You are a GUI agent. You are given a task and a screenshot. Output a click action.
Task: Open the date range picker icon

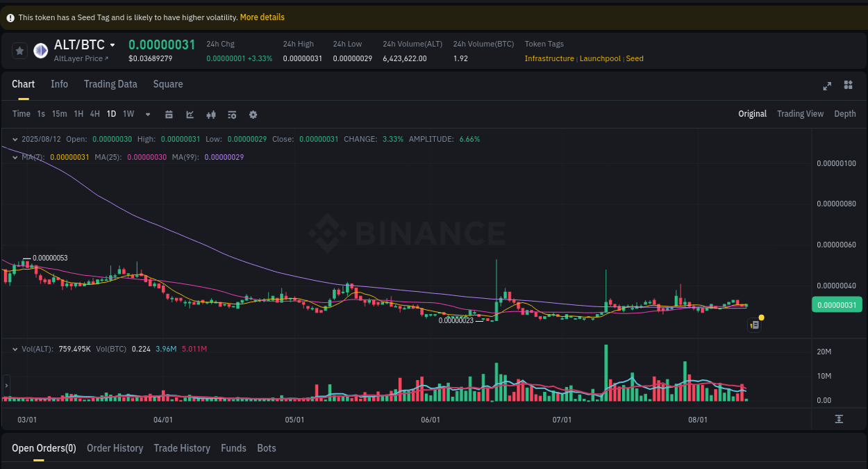169,114
